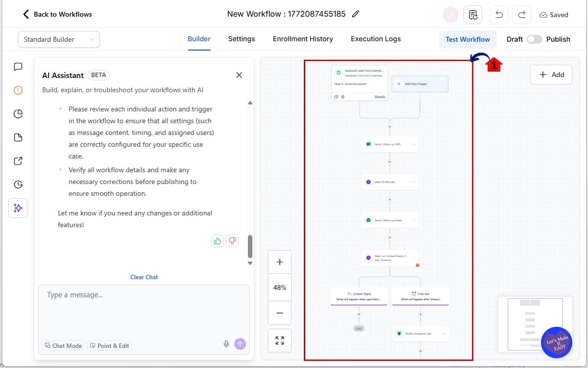Click the warning alerts sidebar icon
This screenshot has width=588, height=368.
(18, 90)
